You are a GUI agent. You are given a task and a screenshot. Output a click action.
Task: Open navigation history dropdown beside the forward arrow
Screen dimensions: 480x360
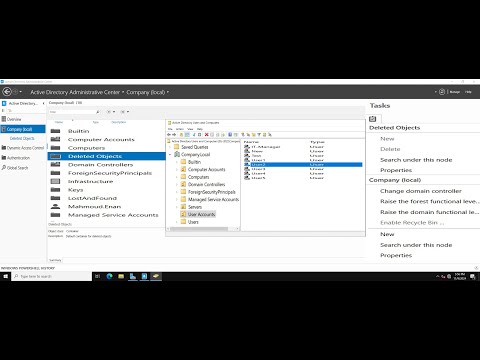tap(21, 92)
